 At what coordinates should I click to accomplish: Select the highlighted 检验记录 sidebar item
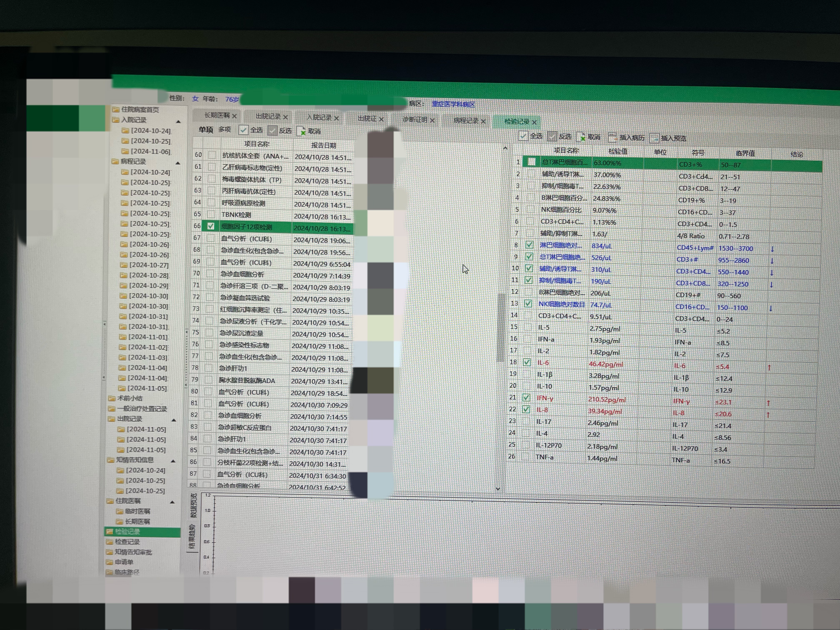click(x=142, y=532)
